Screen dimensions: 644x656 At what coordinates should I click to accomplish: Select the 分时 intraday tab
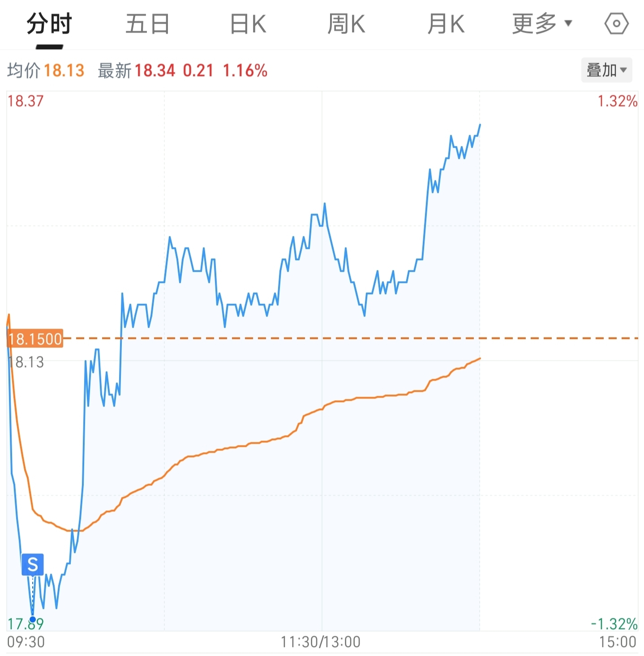pos(49,24)
